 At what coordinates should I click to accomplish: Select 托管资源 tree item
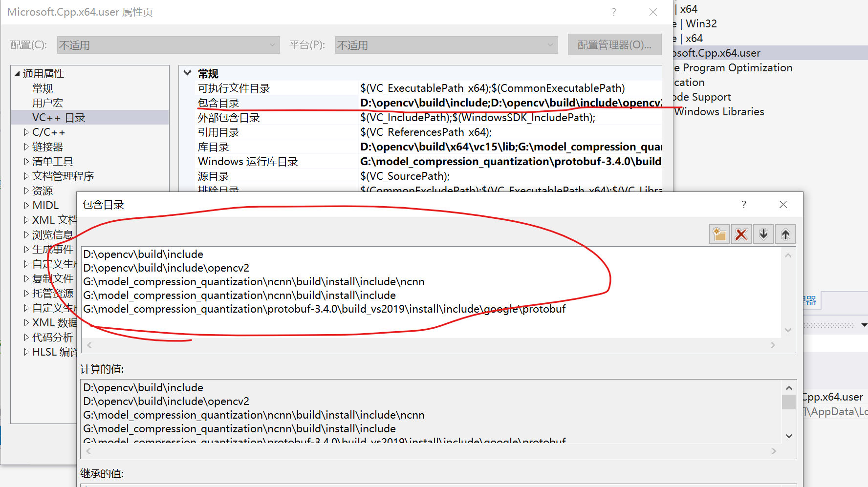(52, 293)
